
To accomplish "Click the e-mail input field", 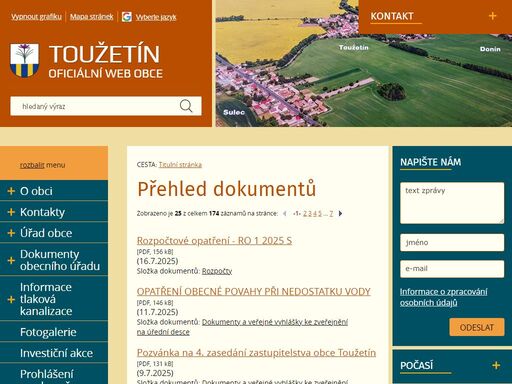I will [452, 269].
